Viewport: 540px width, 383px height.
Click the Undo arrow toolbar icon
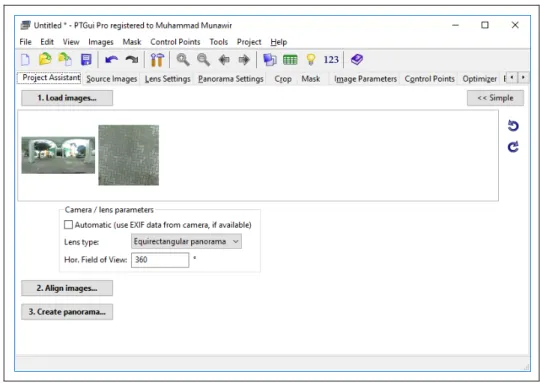112,60
